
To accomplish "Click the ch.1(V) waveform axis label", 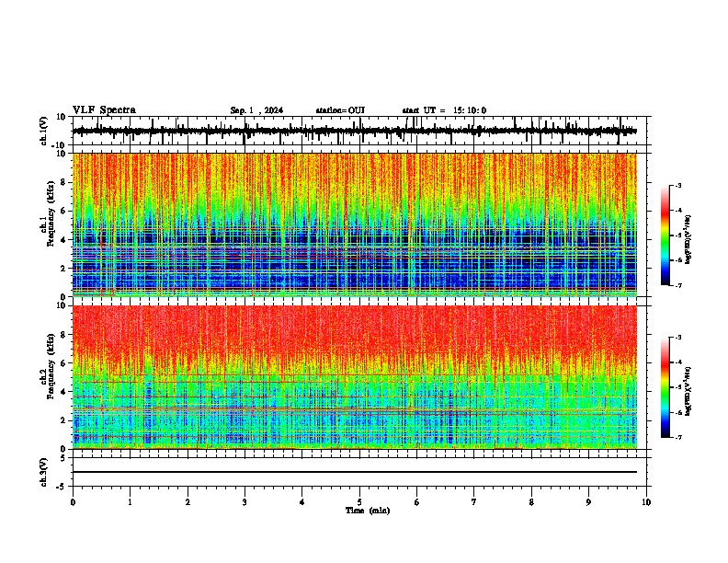I will point(44,131).
